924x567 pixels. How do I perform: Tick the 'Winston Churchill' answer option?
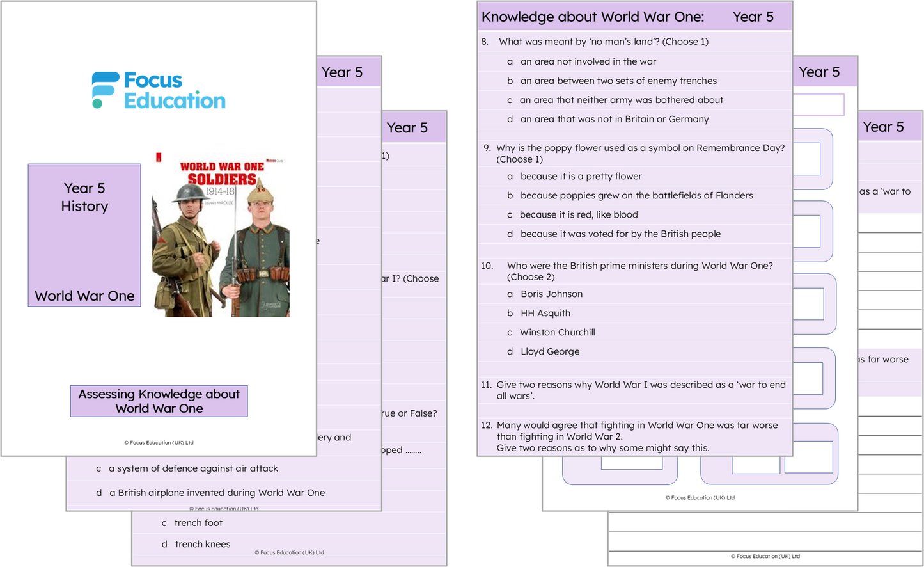point(557,332)
